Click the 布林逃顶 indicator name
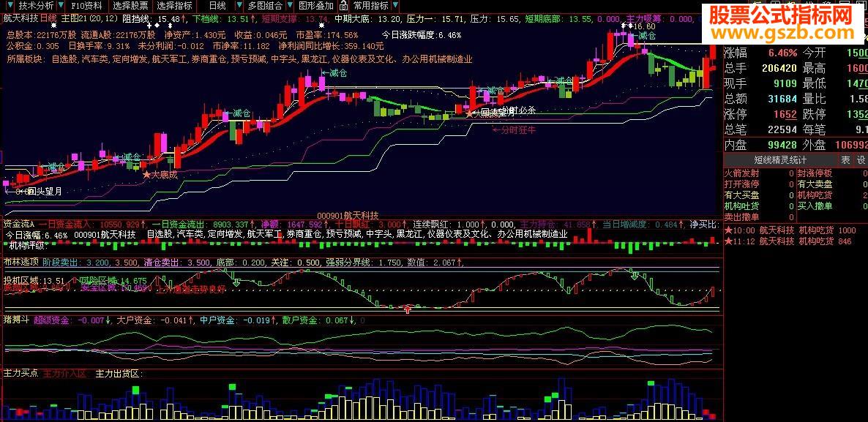Screen dimensions: 868x422 coord(20,263)
